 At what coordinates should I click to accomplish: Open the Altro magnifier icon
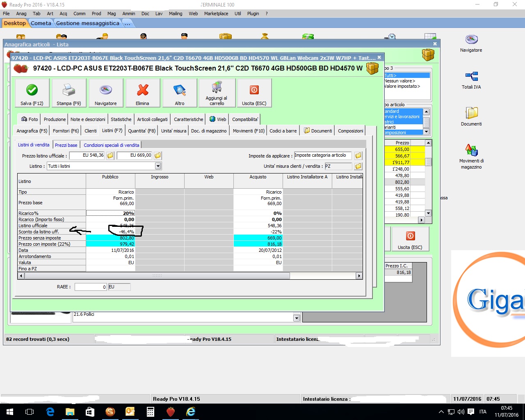pos(180,90)
